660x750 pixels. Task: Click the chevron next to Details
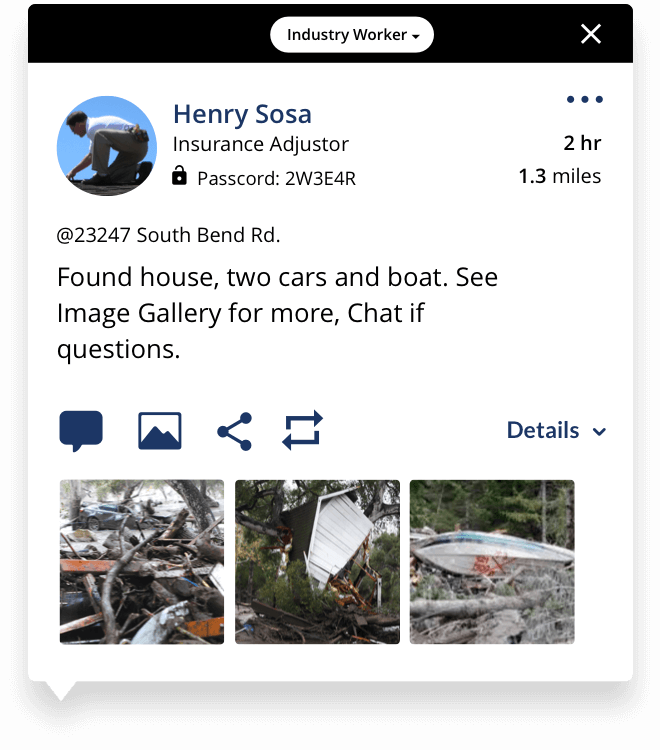tap(599, 432)
